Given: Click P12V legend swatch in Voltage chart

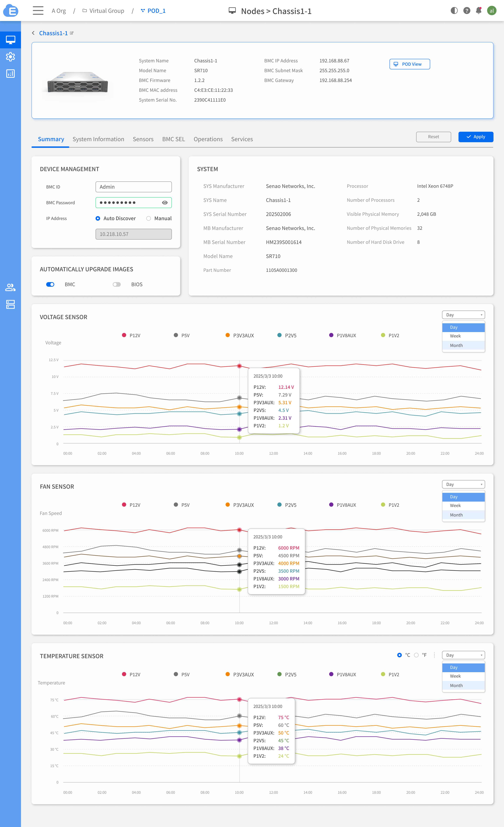Looking at the screenshot, I should click(x=124, y=335).
